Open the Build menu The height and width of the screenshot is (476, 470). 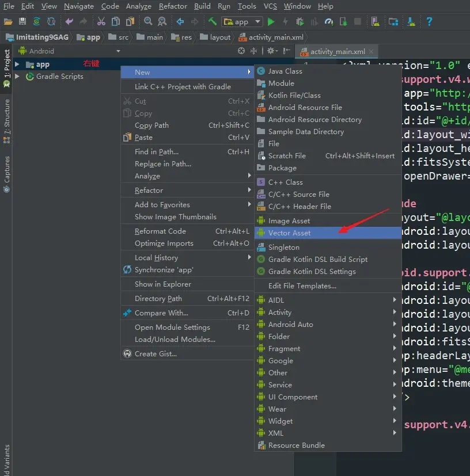(202, 6)
